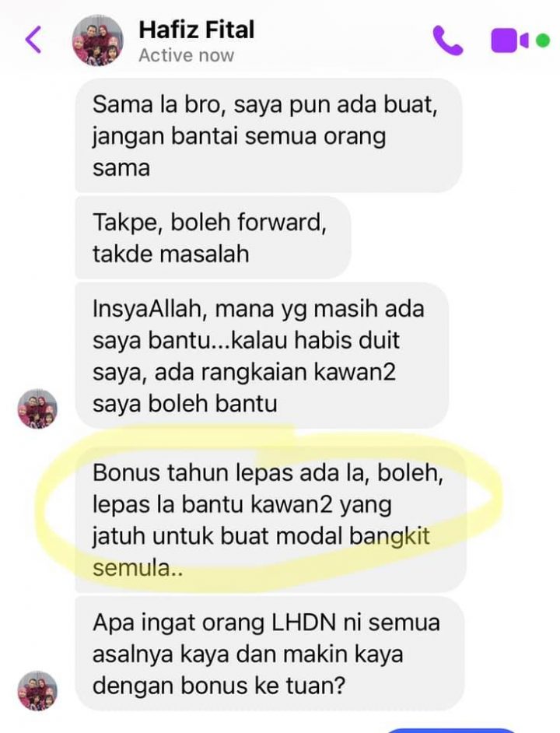Select the "Takpe, boleh forward" message bubble

pos(212,237)
